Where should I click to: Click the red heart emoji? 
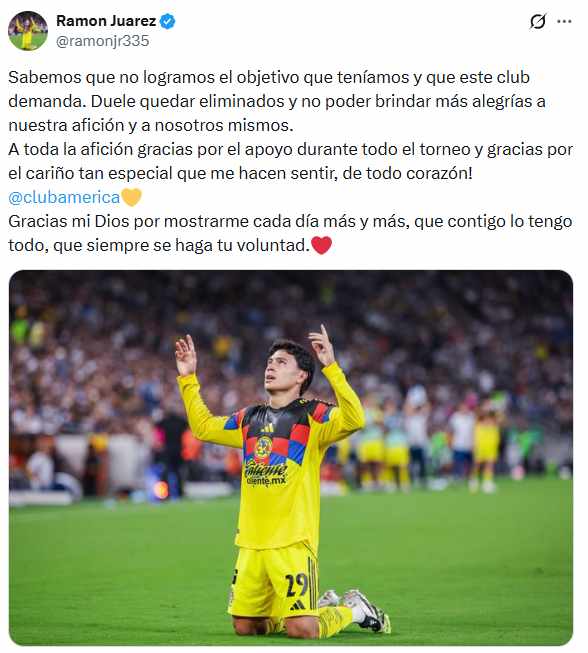321,245
